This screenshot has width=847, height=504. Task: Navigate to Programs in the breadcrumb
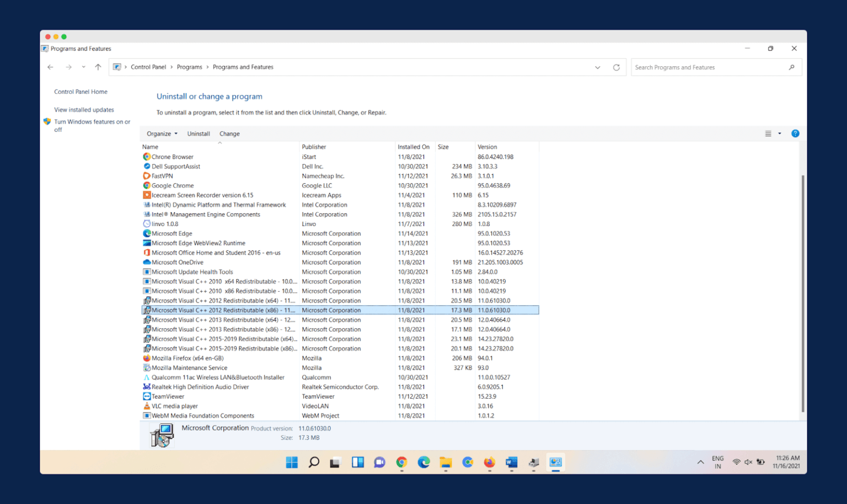[x=190, y=67]
